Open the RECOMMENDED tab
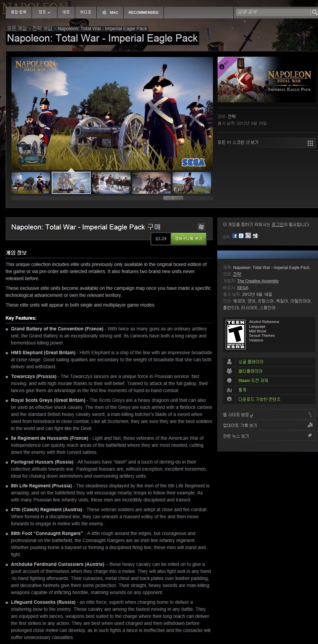Viewport: 318px width, 644px height. click(143, 12)
